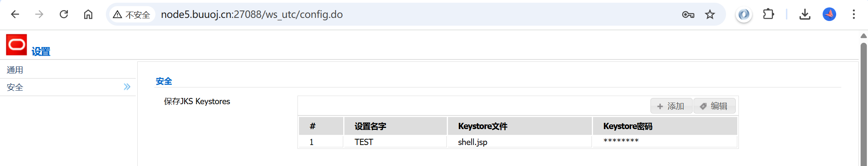Click the double chevron beside 安全
Viewport: 868px width, 166px height.
pyautogui.click(x=127, y=87)
